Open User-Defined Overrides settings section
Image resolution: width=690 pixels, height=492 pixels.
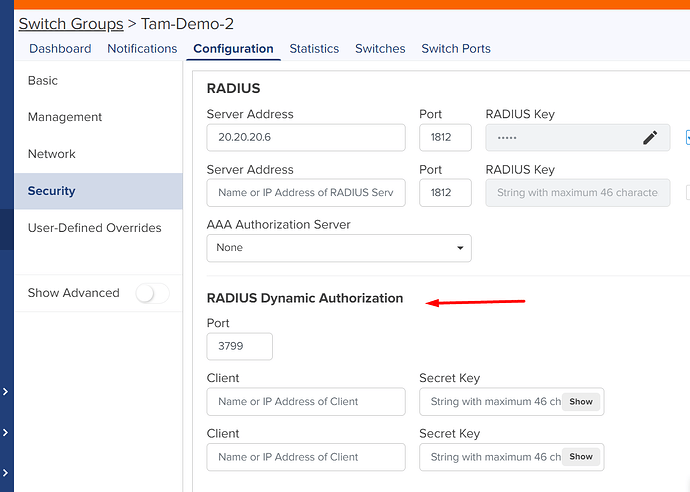pos(94,228)
